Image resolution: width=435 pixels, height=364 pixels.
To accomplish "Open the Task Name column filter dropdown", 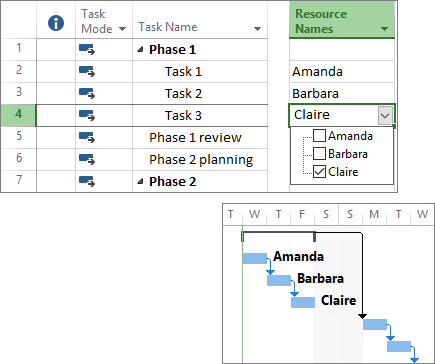I will point(257,29).
